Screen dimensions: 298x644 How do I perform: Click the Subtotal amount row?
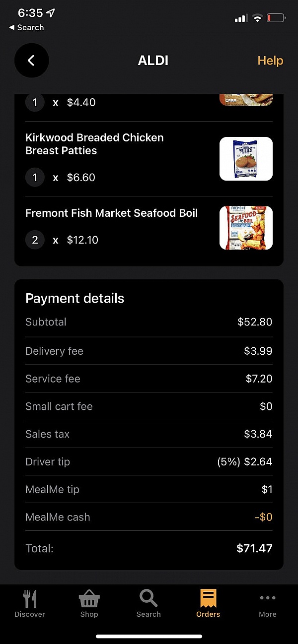[x=254, y=322]
